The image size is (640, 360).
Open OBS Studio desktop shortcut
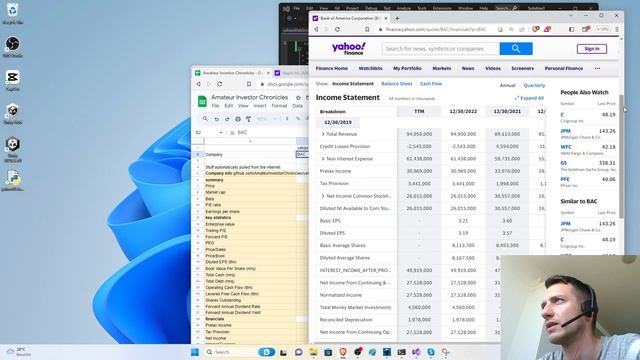13,47
